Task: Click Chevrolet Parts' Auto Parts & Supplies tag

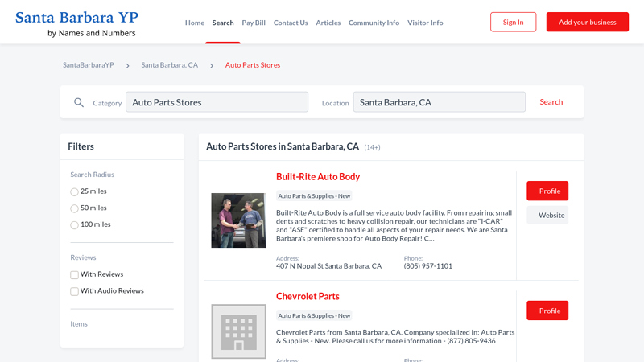Action: [x=314, y=315]
